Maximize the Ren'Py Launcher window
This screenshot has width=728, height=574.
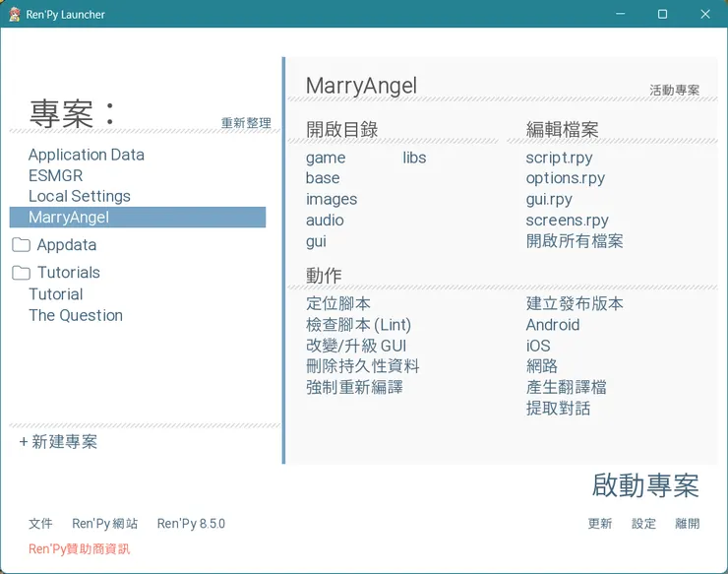point(662,14)
